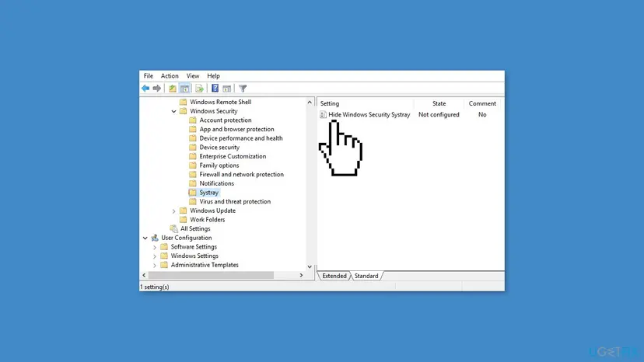The height and width of the screenshot is (362, 644).
Task: Select the Windows Security tree item
Action: click(x=214, y=111)
